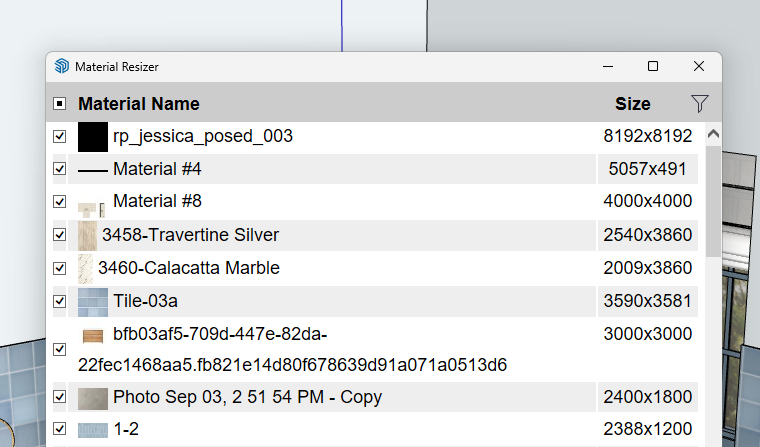Click the 8192x8192 size value
This screenshot has height=447, width=760.
click(x=647, y=136)
